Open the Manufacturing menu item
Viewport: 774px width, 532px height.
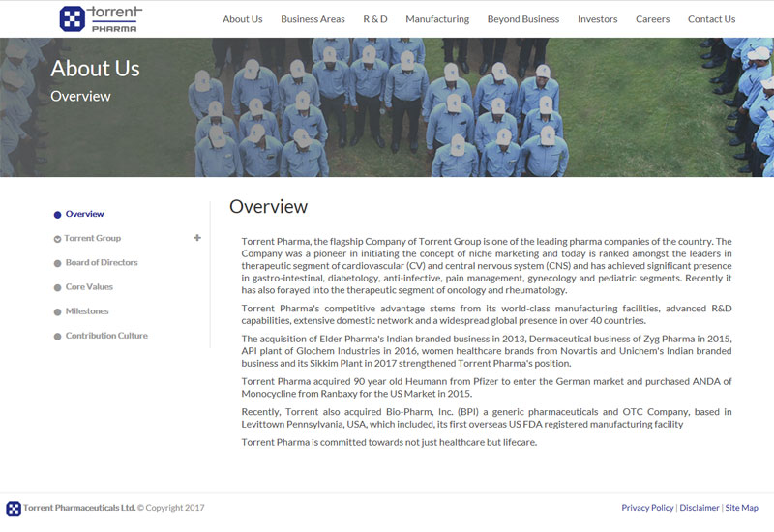click(x=437, y=19)
